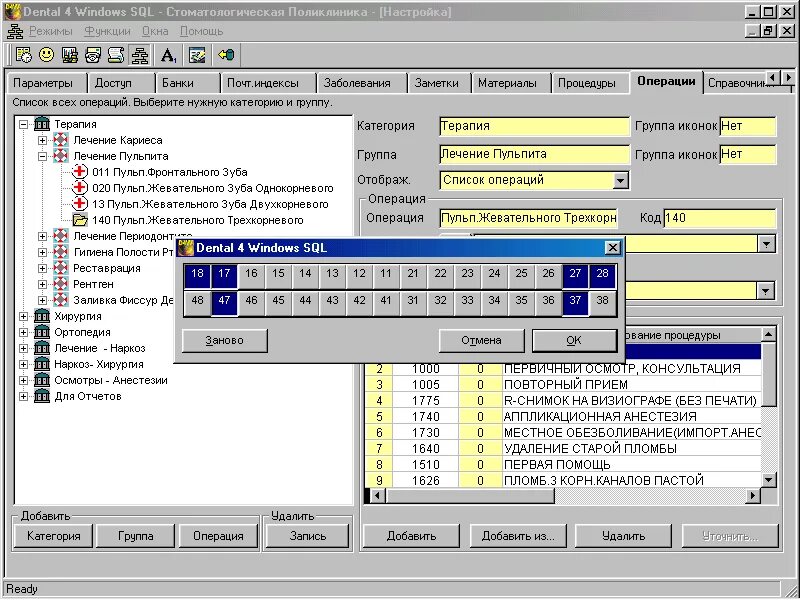Open the Функции menu

108,31
